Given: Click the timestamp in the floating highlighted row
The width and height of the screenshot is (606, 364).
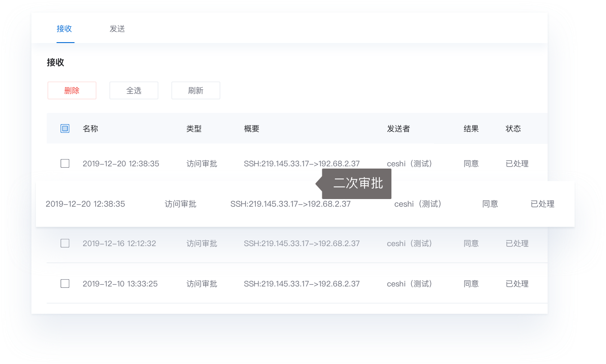Looking at the screenshot, I should coord(85,204).
